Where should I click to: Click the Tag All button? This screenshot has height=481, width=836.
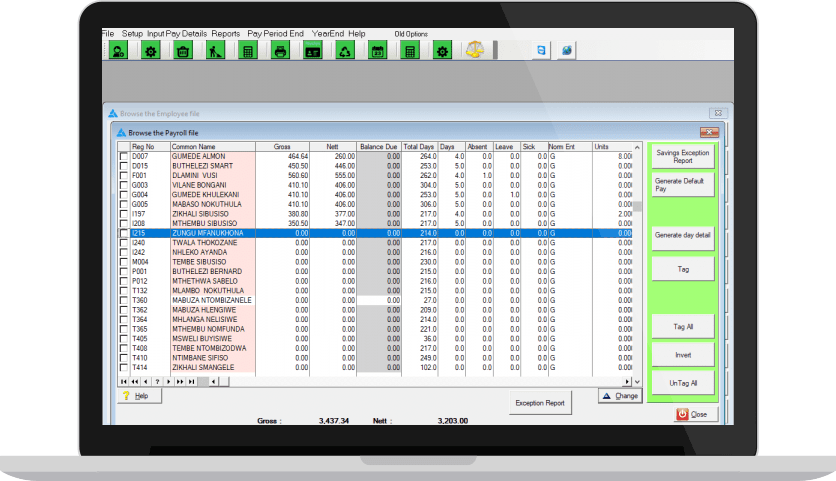682,326
